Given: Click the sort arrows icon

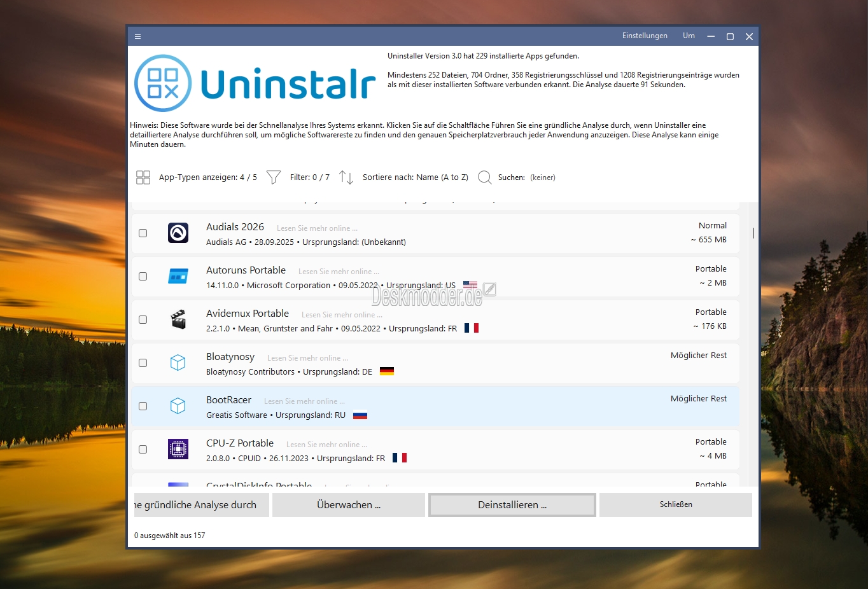Looking at the screenshot, I should [346, 177].
